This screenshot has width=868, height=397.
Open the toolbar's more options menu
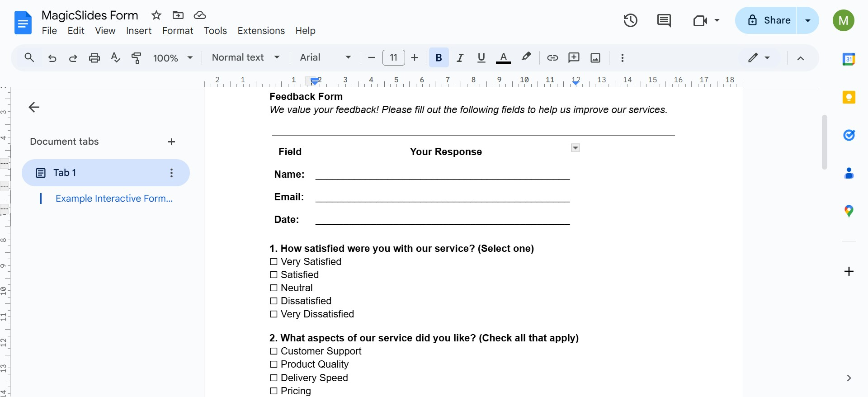623,58
